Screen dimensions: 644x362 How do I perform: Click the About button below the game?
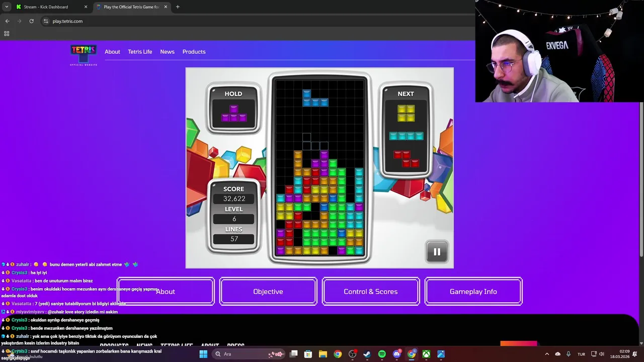(166, 292)
